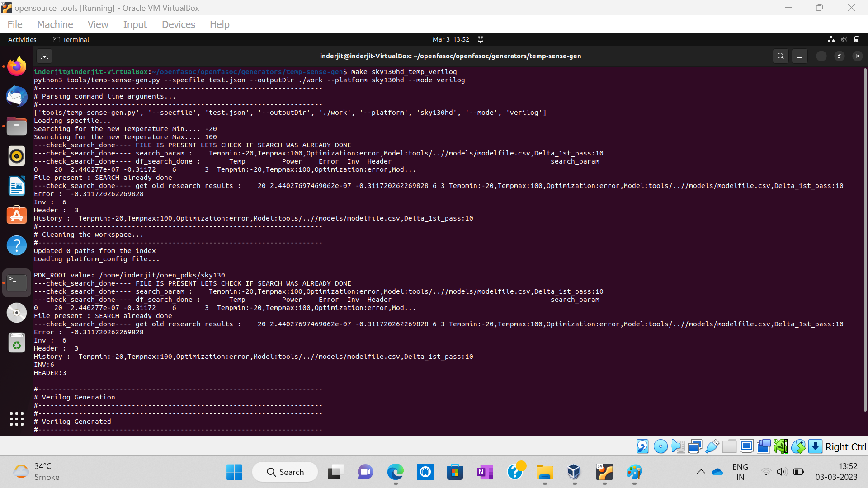Viewport: 868px width, 488px height.
Task: Click the video recording icon in VirtualBox status bar
Action: coord(764,446)
